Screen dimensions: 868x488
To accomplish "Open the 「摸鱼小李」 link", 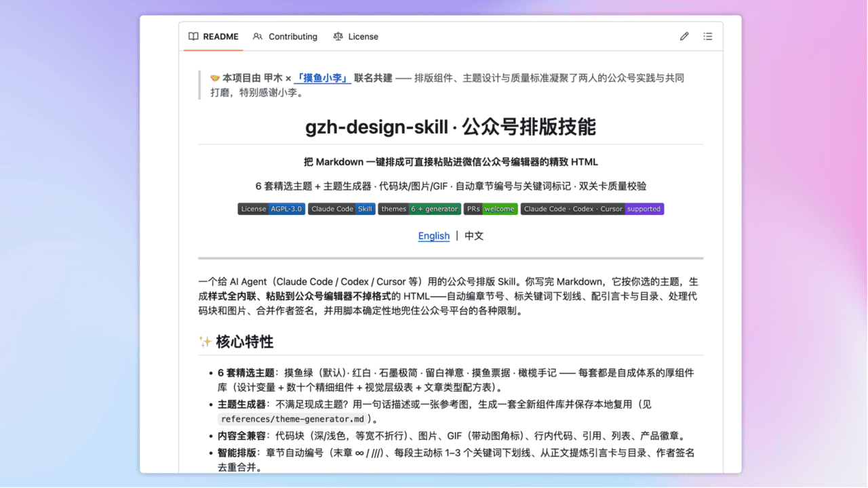I will 322,78.
